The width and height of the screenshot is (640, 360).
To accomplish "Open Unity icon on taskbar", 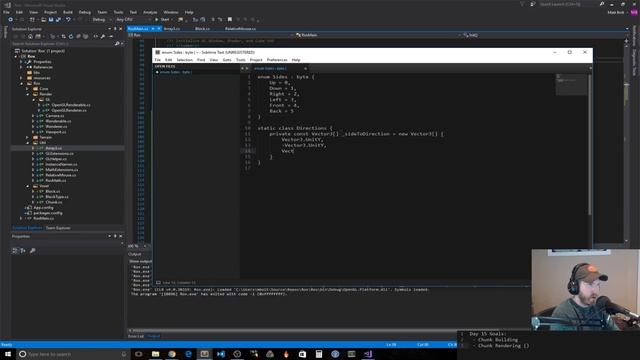I will [237, 354].
